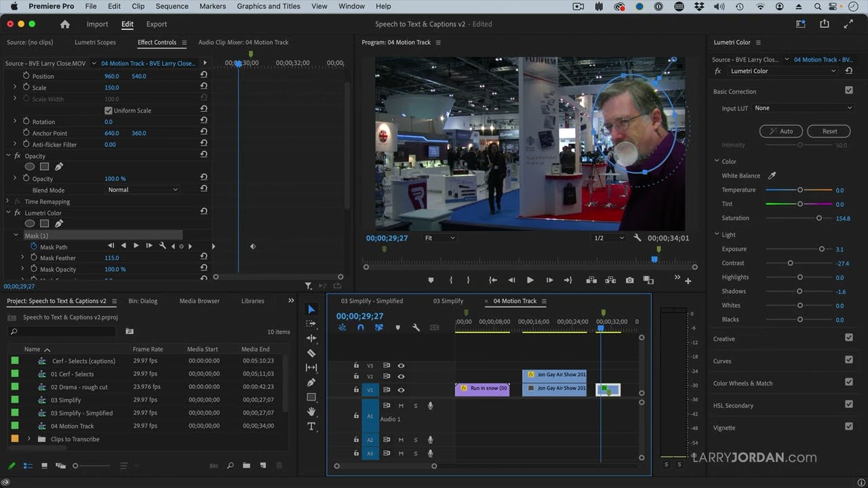Image resolution: width=868 pixels, height=488 pixels.
Task: Switch to Export workspace
Action: click(157, 24)
